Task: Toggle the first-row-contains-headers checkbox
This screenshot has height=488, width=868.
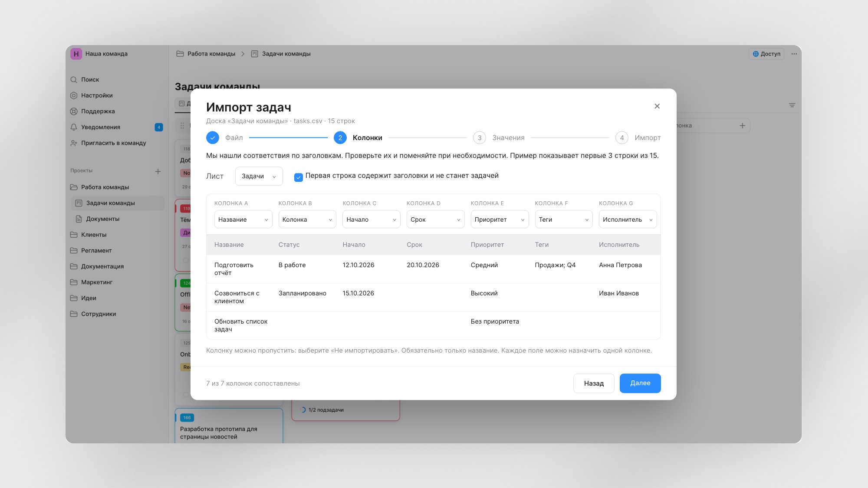Action: pos(299,177)
